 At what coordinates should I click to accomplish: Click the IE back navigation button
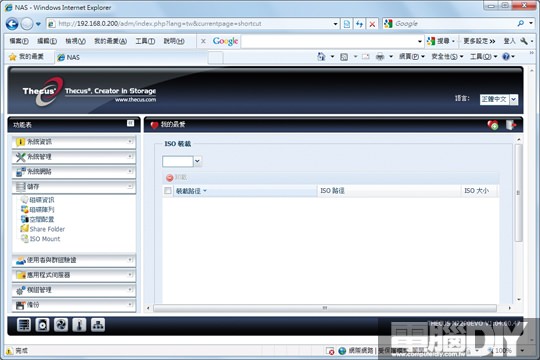12,24
